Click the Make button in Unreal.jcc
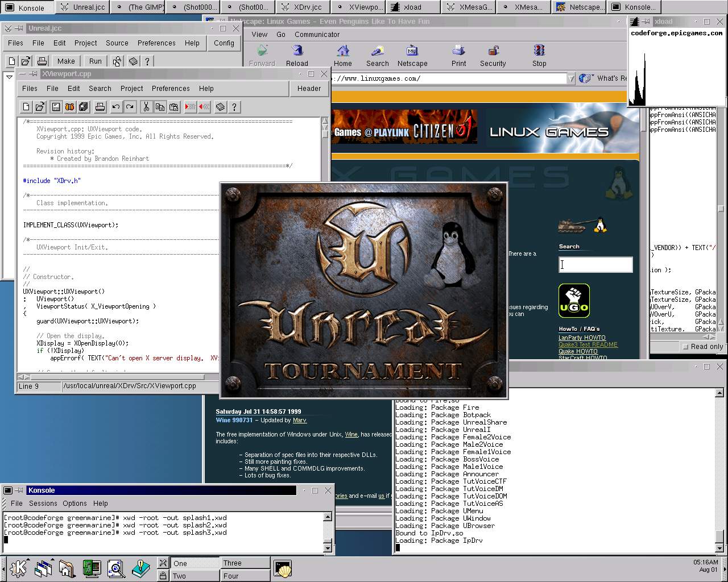The width and height of the screenshot is (728, 582). pos(66,61)
